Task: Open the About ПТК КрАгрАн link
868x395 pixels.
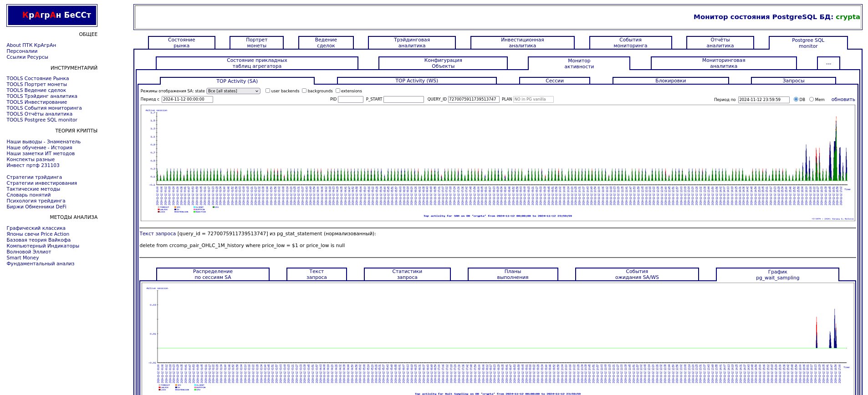Action: 31,45
